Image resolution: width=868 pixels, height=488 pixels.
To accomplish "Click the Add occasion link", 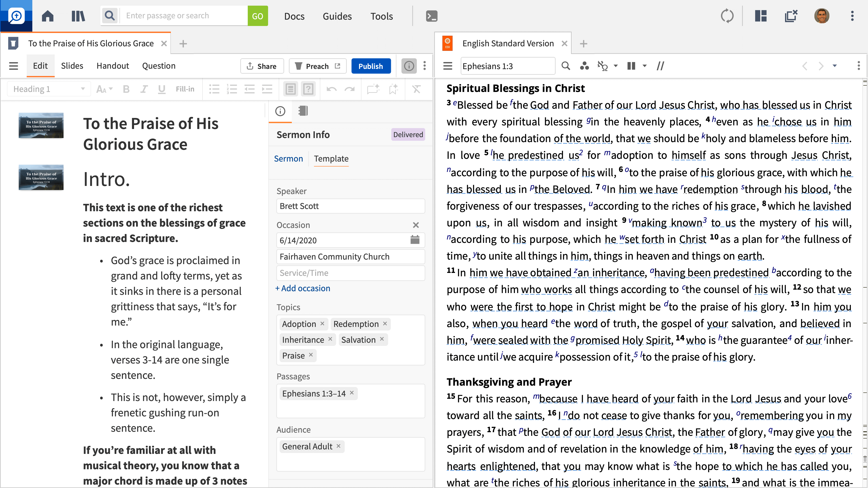I will click(x=303, y=288).
